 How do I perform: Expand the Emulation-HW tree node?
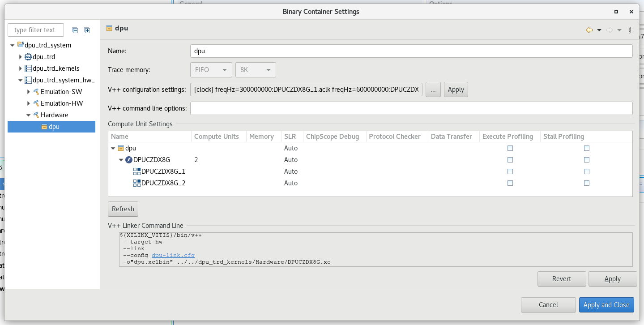click(x=29, y=103)
